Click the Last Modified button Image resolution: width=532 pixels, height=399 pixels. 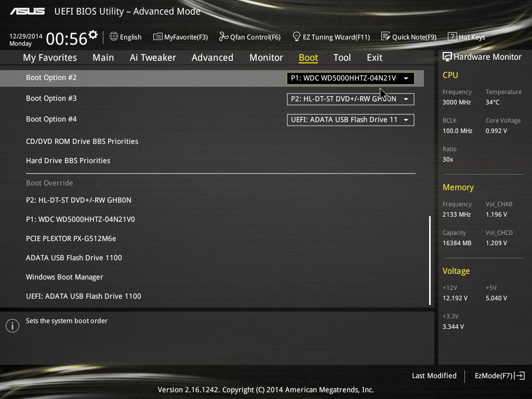point(434,376)
